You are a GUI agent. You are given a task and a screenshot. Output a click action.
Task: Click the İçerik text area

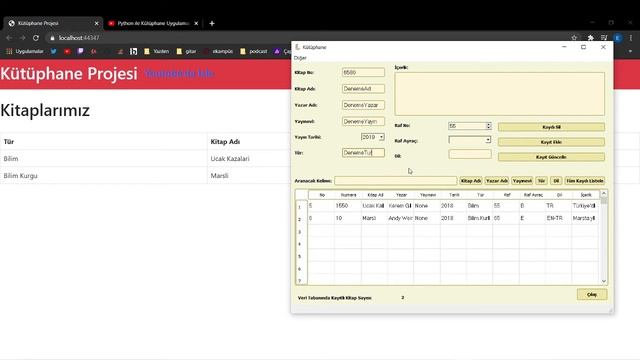tap(500, 94)
